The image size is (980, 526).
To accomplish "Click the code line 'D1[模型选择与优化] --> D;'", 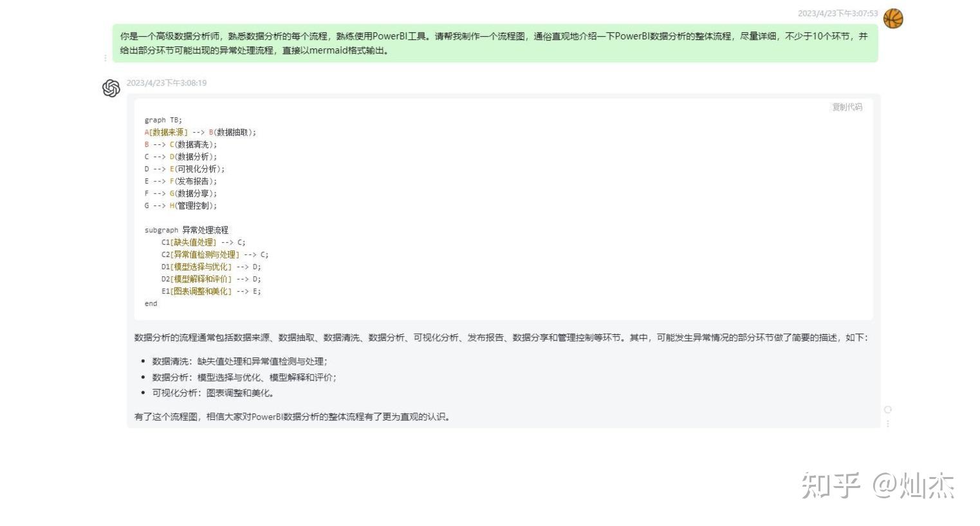I will 211,267.
